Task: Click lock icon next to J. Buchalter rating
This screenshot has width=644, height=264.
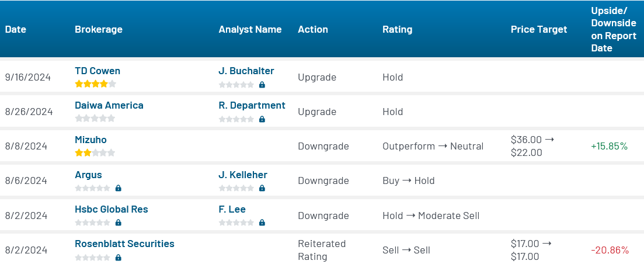Action: [262, 85]
